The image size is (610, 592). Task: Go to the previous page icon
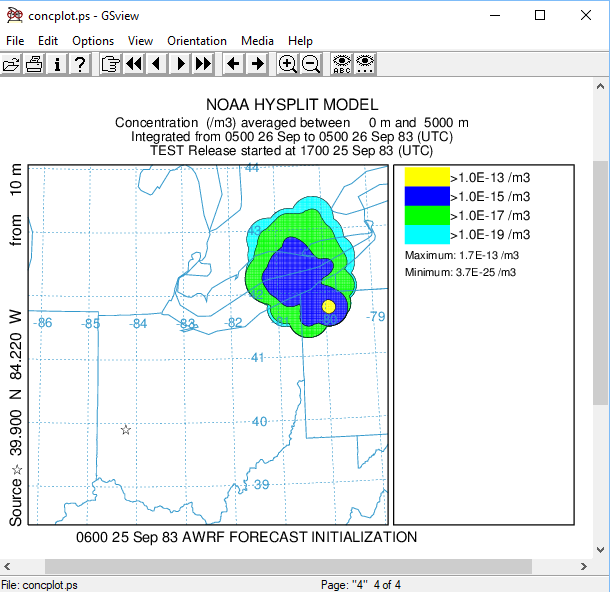point(157,64)
